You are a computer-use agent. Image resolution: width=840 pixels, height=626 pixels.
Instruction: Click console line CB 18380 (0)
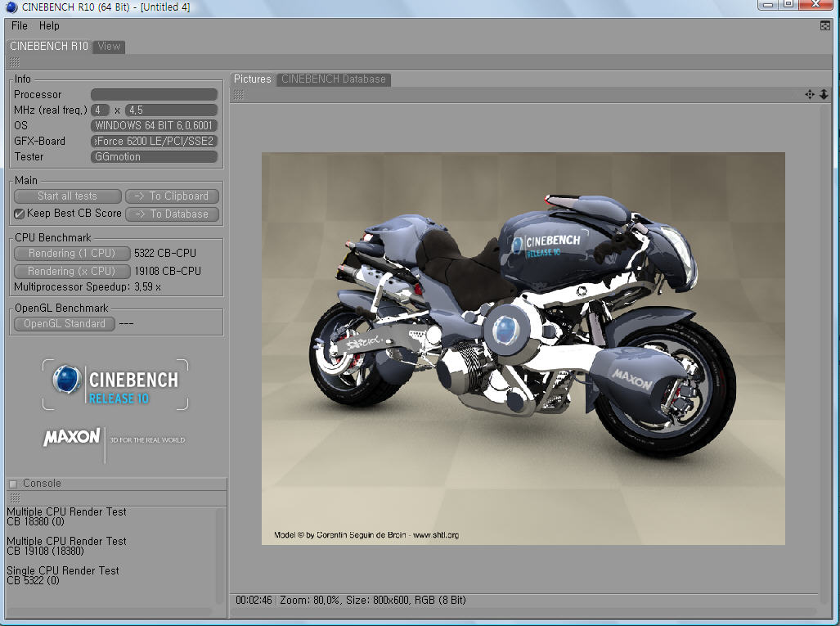click(x=35, y=521)
